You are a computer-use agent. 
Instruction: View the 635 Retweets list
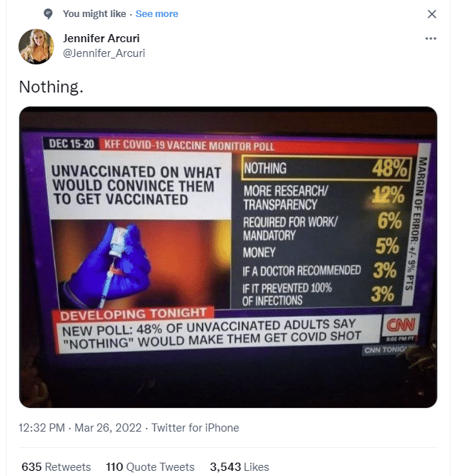(x=56, y=466)
